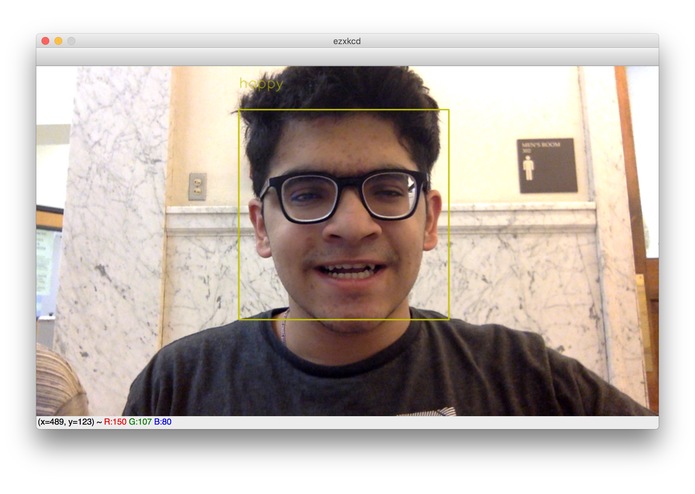
Task: Minimize the ezxkcd window with yellow button
Action: (x=58, y=41)
